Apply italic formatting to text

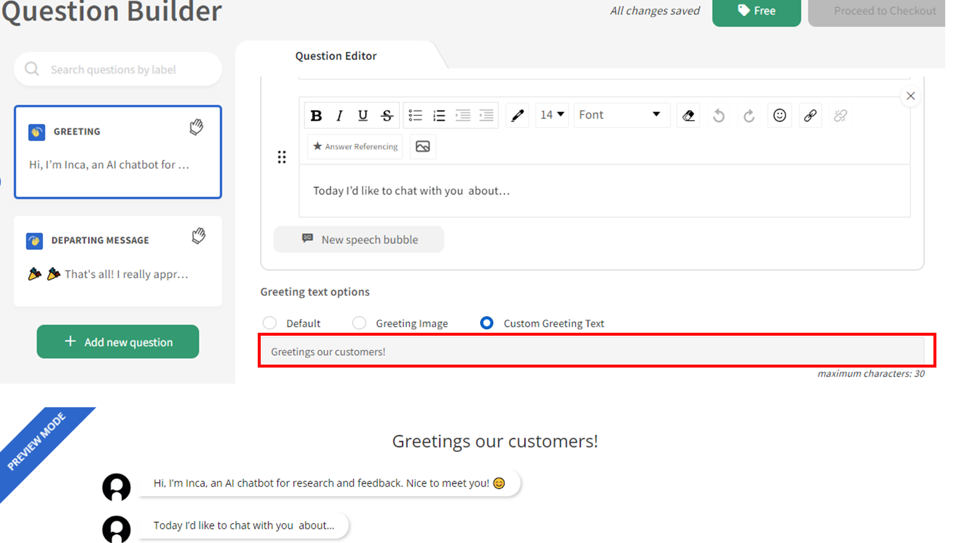pyautogui.click(x=339, y=116)
